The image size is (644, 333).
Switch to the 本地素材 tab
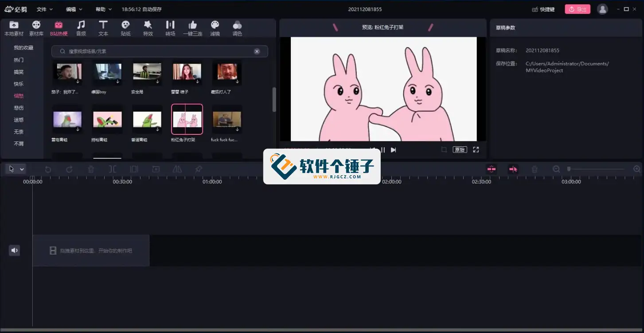[x=14, y=28]
